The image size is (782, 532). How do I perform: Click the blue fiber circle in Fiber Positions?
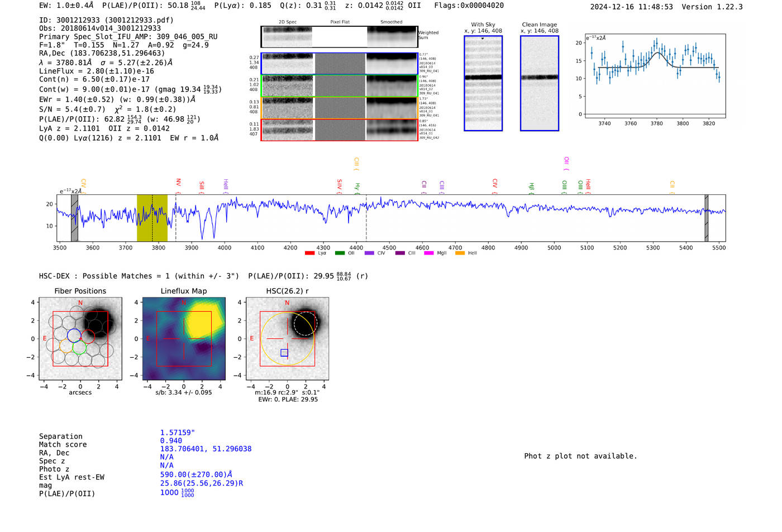74,336
